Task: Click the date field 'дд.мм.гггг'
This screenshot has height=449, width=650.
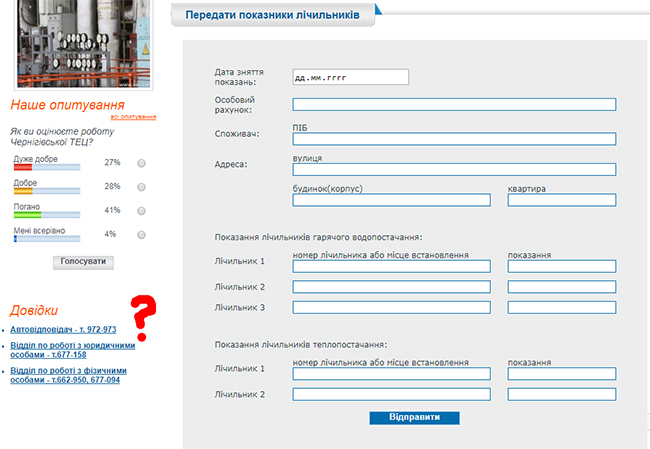Action: point(351,77)
